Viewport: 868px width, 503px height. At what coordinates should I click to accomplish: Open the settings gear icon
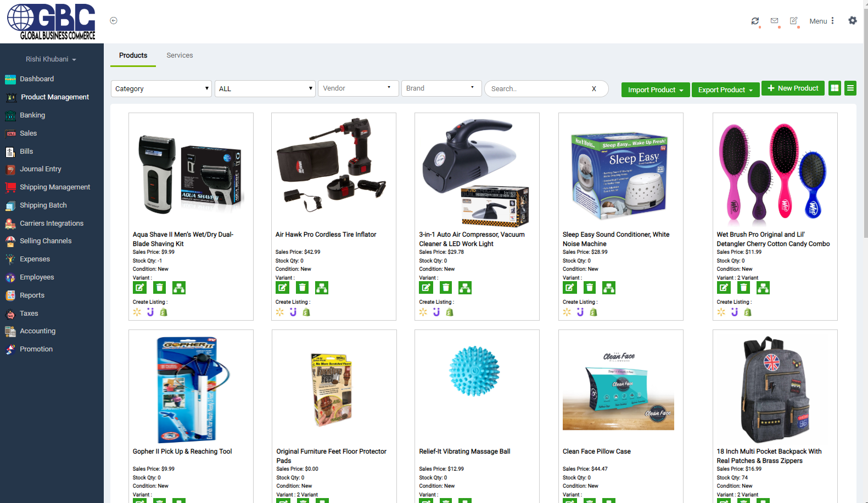[x=852, y=20]
